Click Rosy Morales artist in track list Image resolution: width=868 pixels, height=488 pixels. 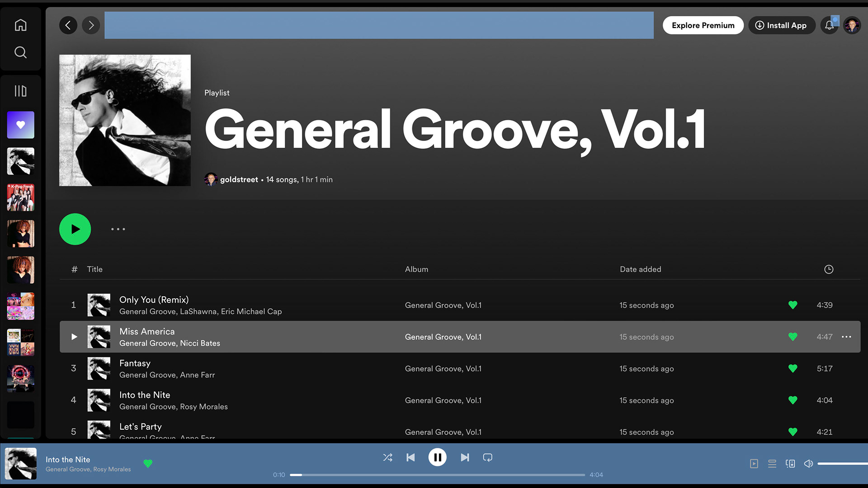pyautogui.click(x=203, y=406)
